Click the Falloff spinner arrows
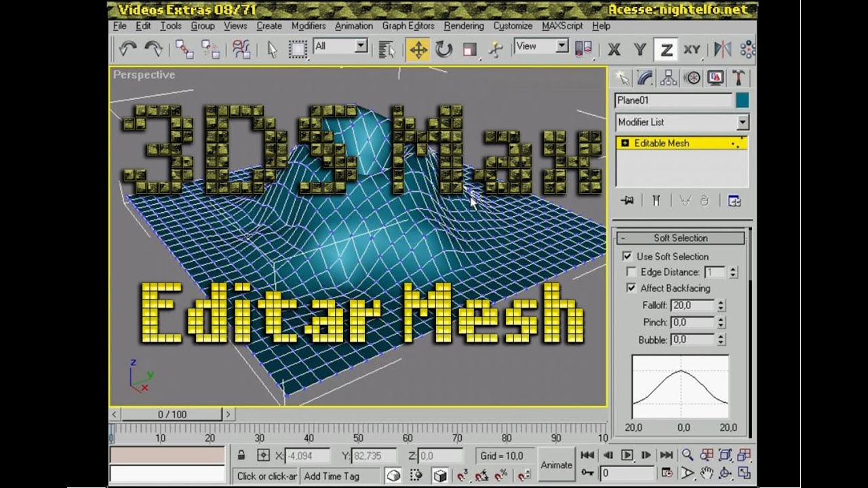 pos(722,306)
